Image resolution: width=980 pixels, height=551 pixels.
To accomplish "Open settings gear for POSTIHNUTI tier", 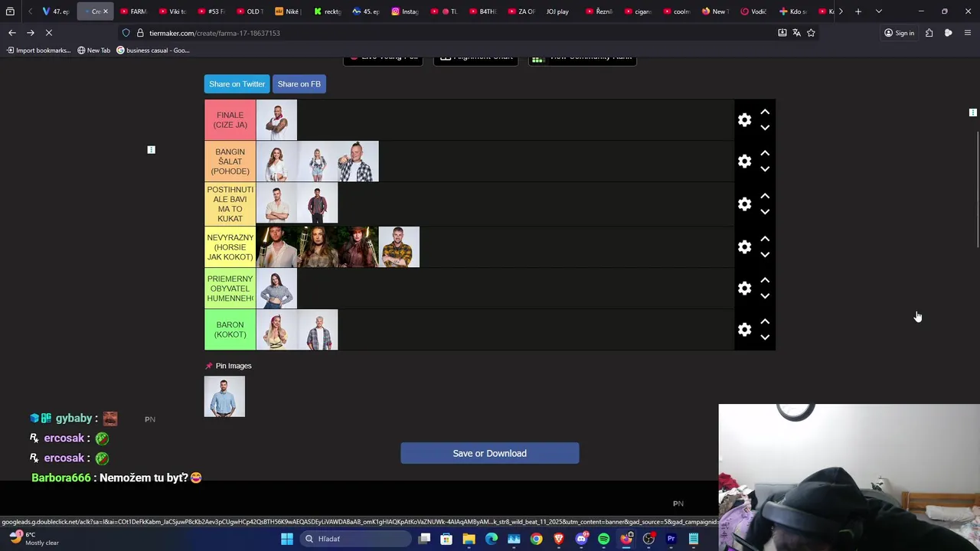I will click(744, 204).
